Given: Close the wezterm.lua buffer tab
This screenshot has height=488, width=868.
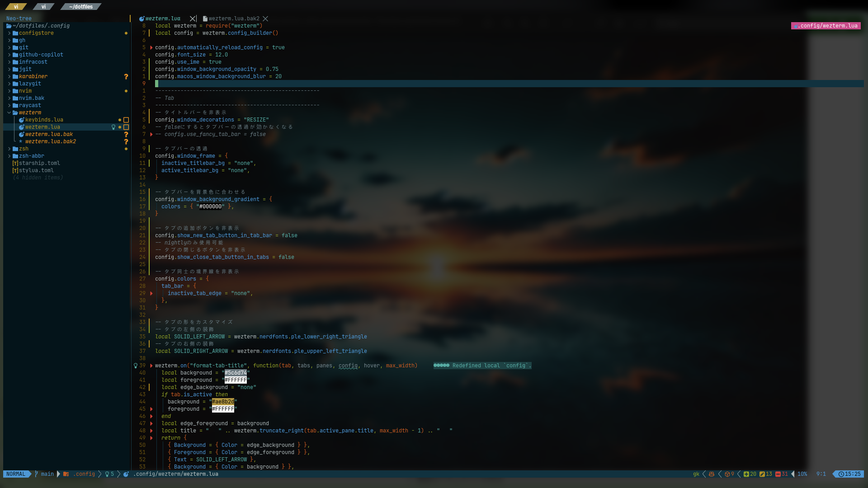Looking at the screenshot, I should pyautogui.click(x=193, y=19).
